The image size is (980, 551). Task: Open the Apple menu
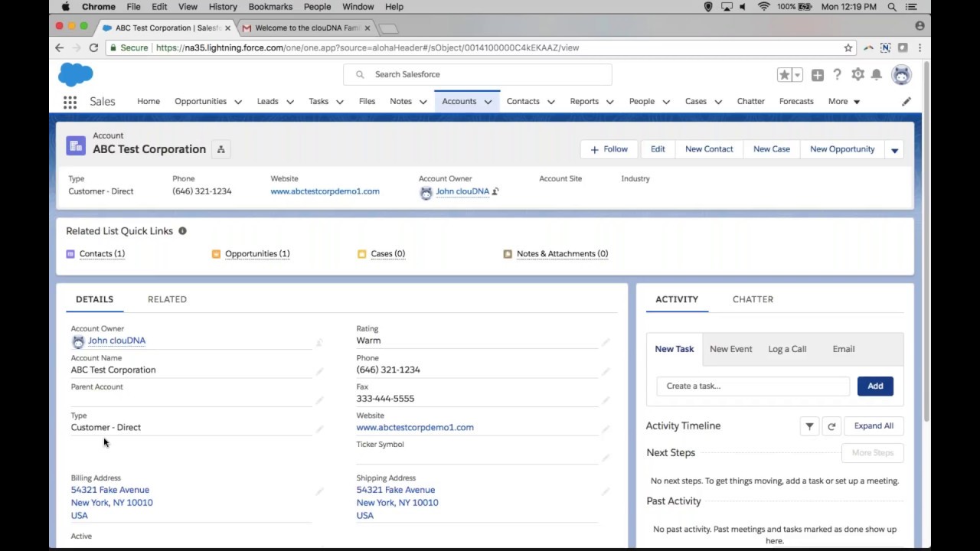pos(65,7)
